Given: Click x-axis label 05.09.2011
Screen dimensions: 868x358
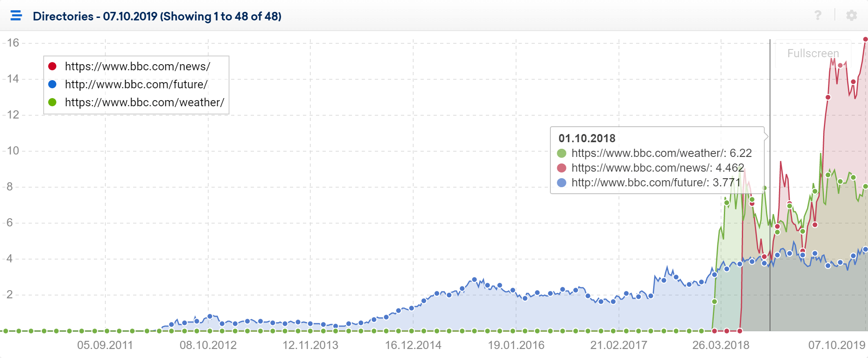Looking at the screenshot, I should pyautogui.click(x=105, y=345).
